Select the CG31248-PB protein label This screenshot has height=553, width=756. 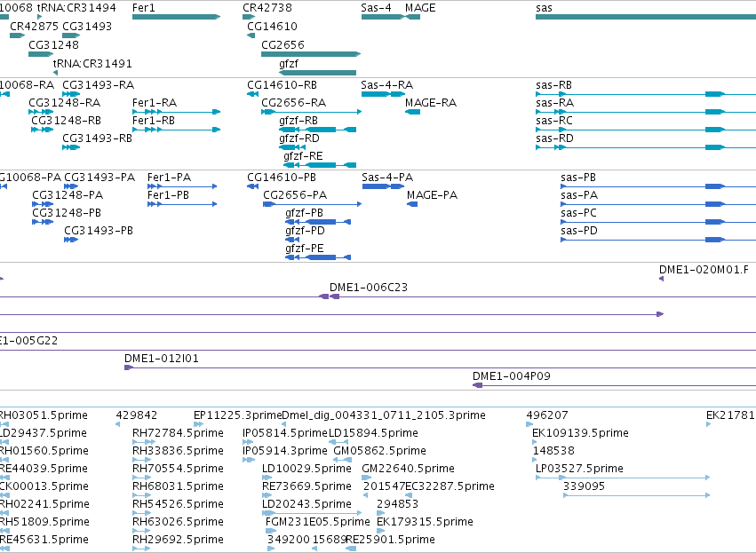[67, 213]
